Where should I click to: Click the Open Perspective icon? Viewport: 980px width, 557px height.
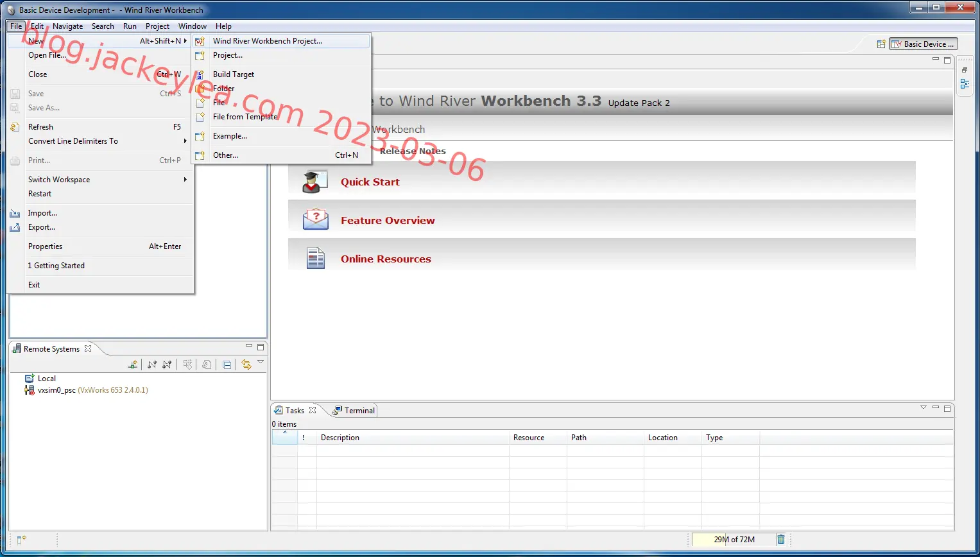(881, 44)
